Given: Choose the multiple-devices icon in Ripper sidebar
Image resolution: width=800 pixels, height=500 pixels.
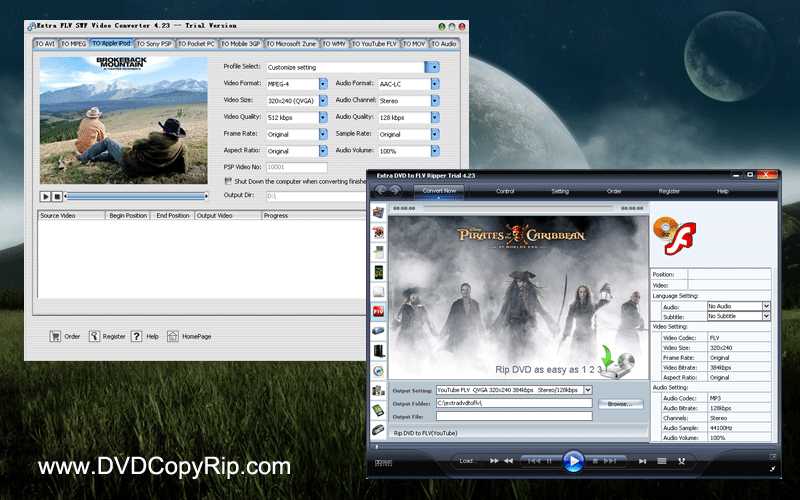Looking at the screenshot, I should pos(378,391).
